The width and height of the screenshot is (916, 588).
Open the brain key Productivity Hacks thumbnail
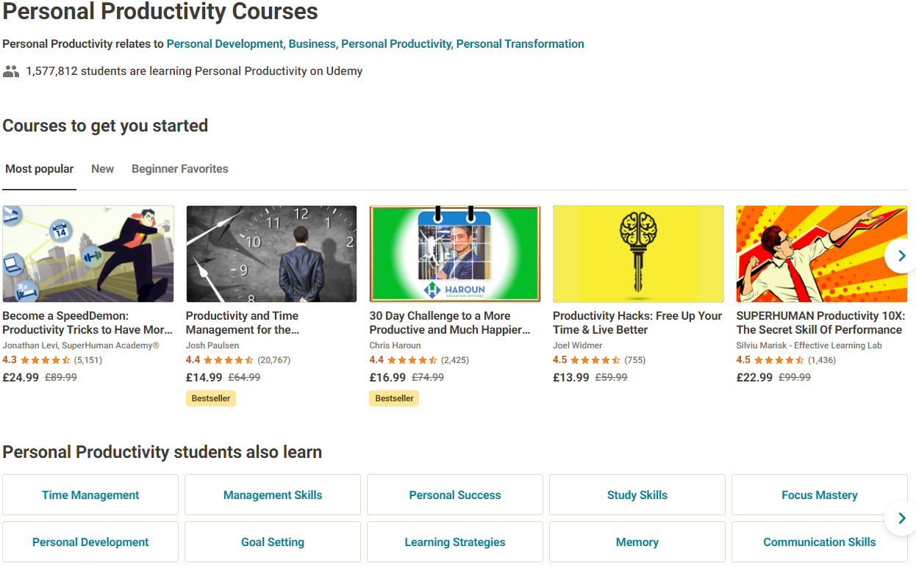pyautogui.click(x=638, y=254)
